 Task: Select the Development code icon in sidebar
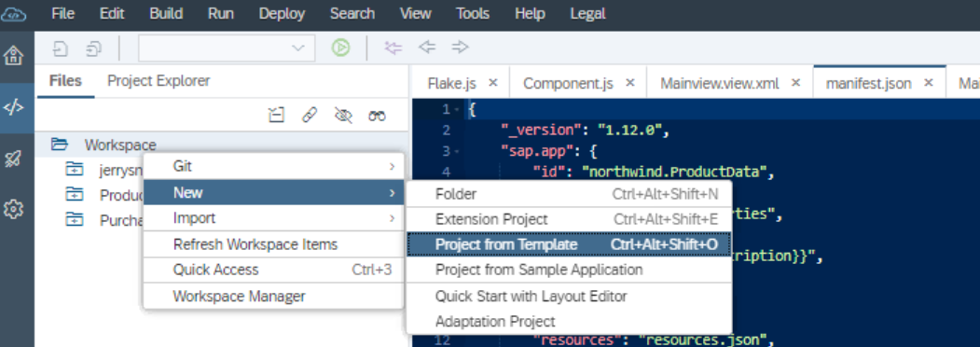pos(14,107)
